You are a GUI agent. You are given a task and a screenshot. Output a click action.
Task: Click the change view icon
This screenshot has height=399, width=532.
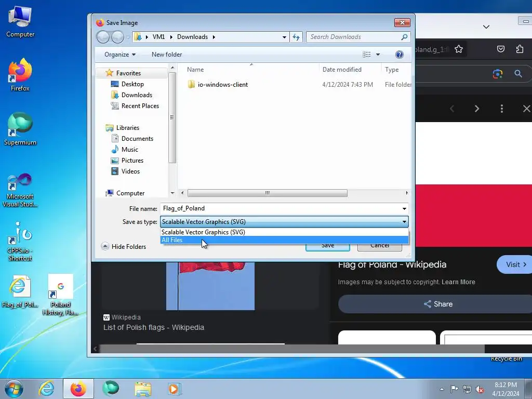[366, 54]
